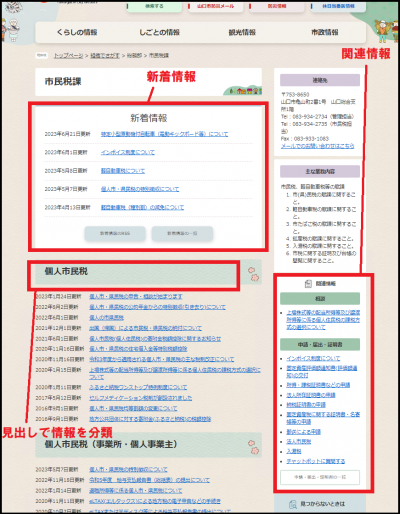The height and width of the screenshot is (514, 400).
Task: Click flower icon beside 個人市民税 heading
Action: 254,274
